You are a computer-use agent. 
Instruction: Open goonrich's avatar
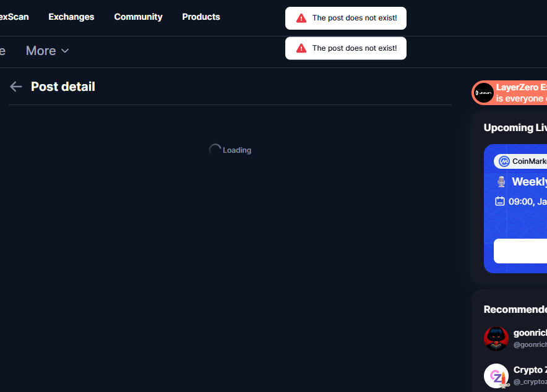click(496, 339)
